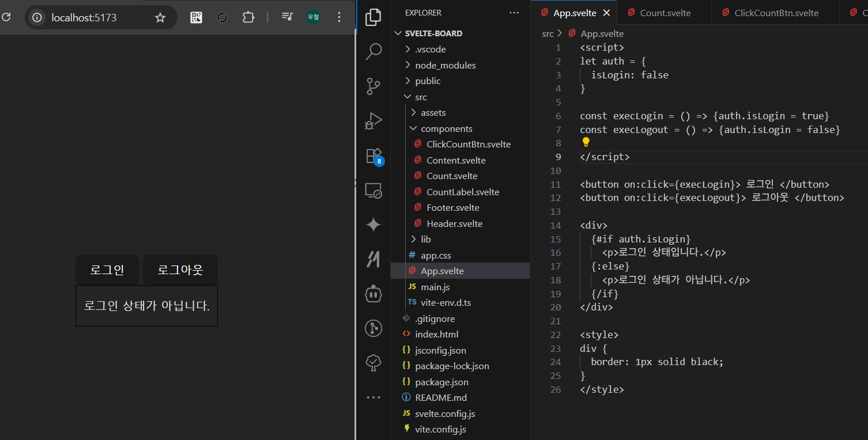Open the Git graph icon in activity bar
Image resolution: width=868 pixels, height=440 pixels.
point(373,328)
